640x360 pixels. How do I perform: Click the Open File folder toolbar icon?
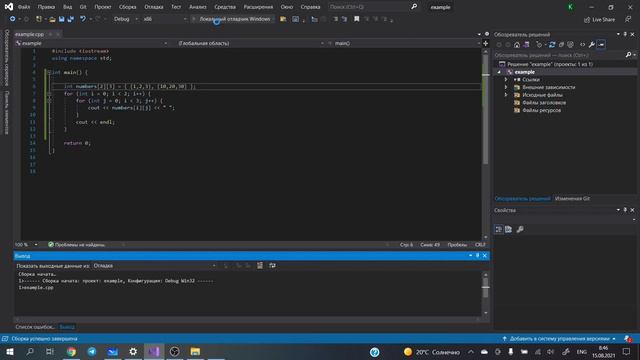52,19
